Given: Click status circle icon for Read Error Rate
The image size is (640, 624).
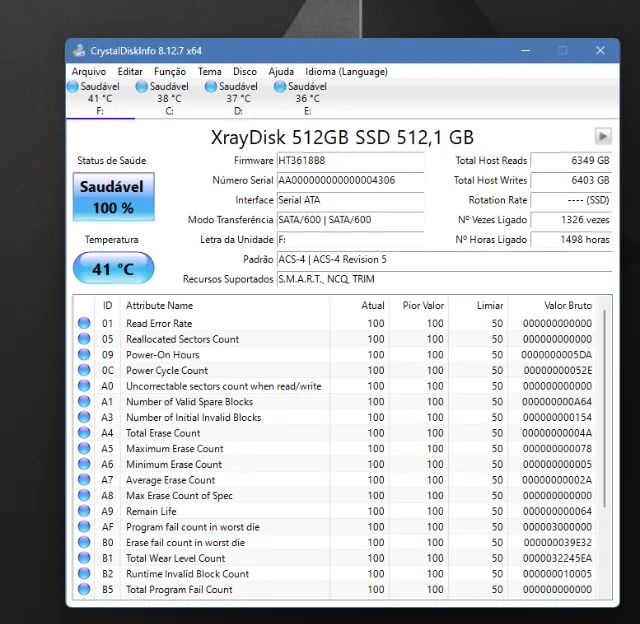Looking at the screenshot, I should (84, 323).
